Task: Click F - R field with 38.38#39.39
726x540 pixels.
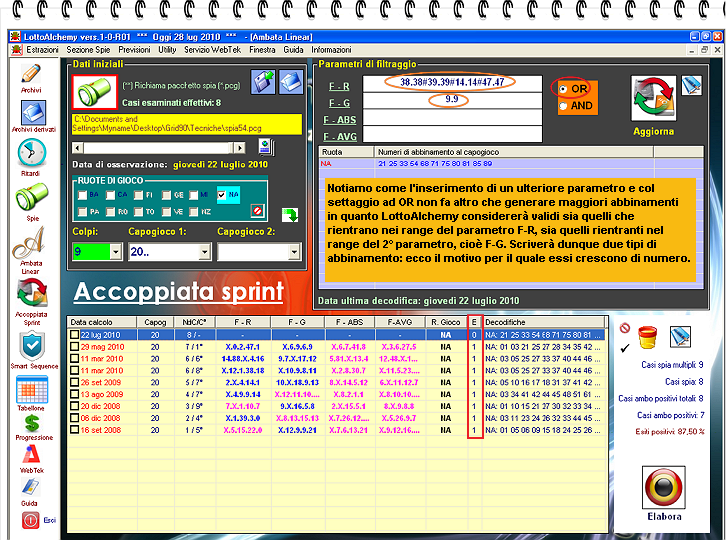Action: click(x=452, y=83)
